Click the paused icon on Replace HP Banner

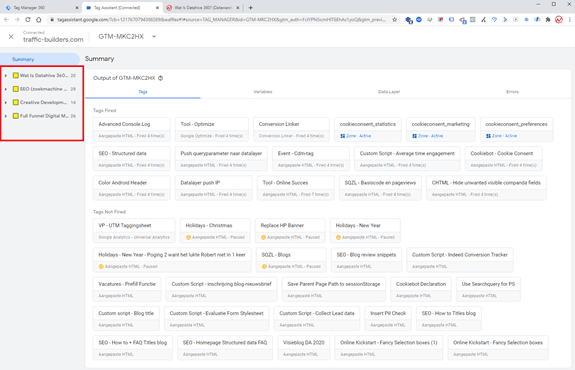(x=263, y=237)
